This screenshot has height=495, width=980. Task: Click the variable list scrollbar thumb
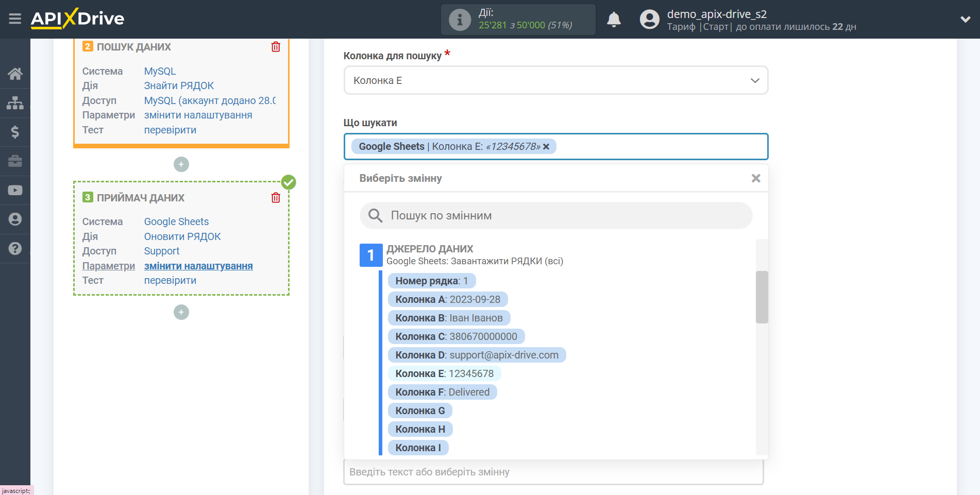762,297
